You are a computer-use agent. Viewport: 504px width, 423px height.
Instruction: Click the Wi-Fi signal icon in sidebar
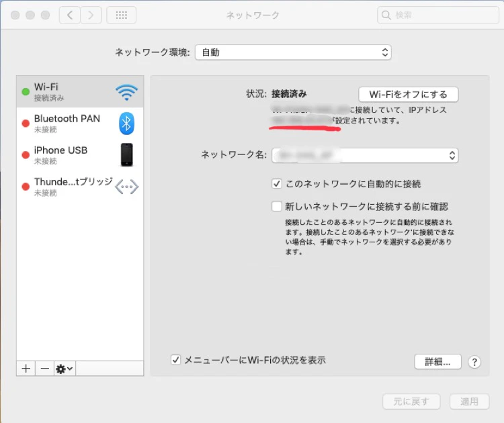point(126,92)
